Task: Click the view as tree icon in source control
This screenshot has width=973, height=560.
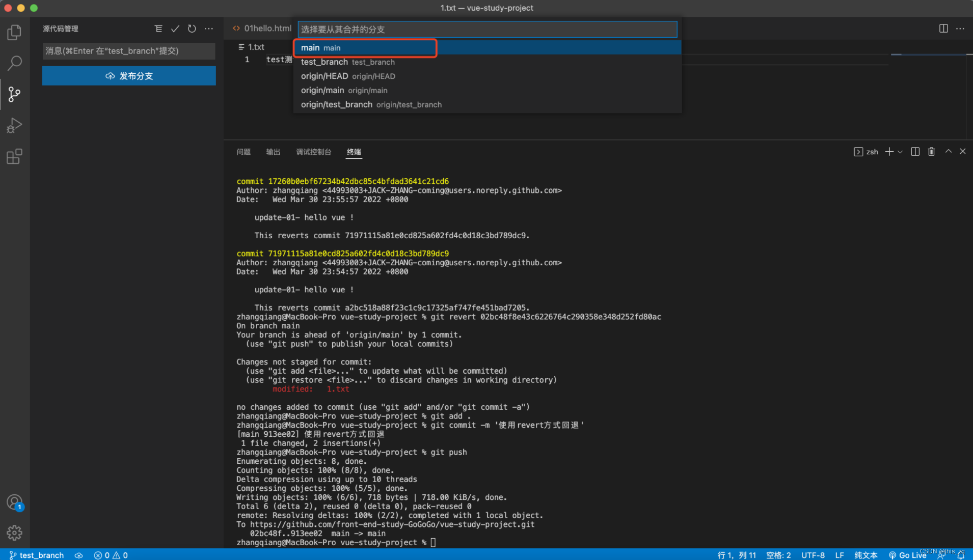Action: 158,29
